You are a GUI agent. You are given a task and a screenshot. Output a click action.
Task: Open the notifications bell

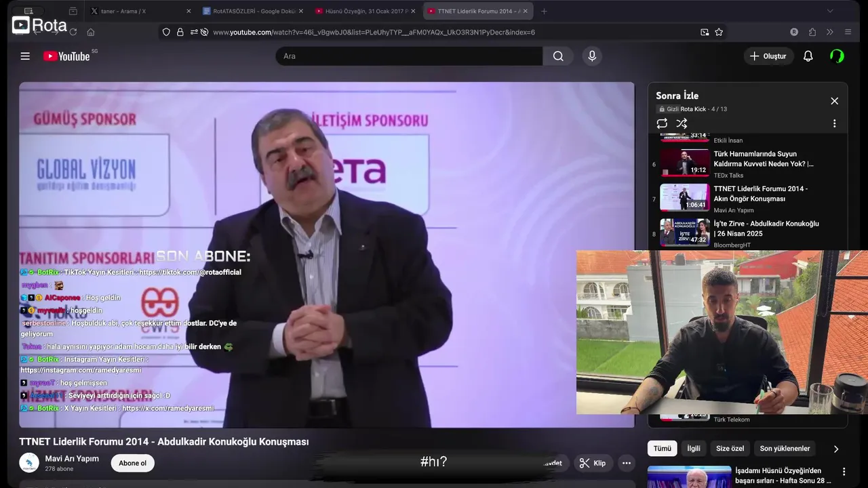pos(808,56)
